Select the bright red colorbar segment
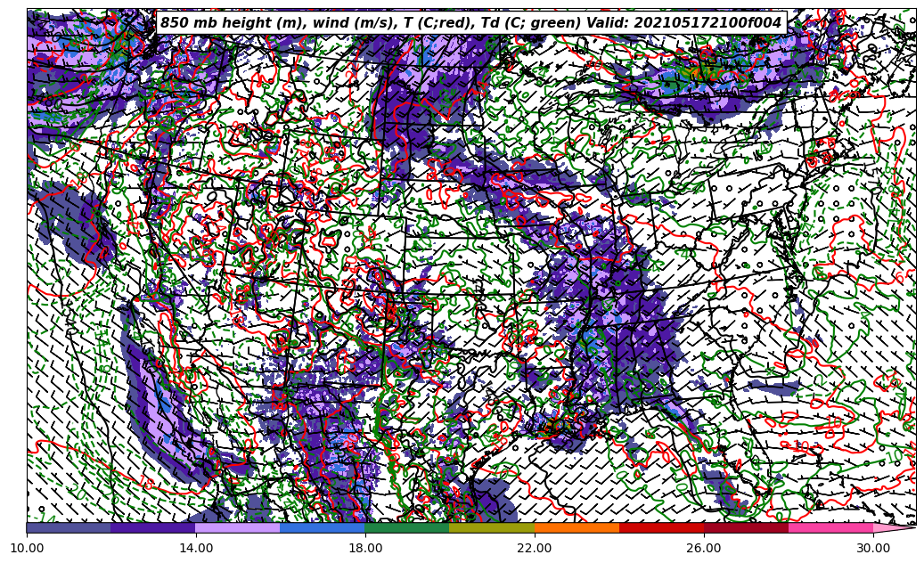 (661, 527)
